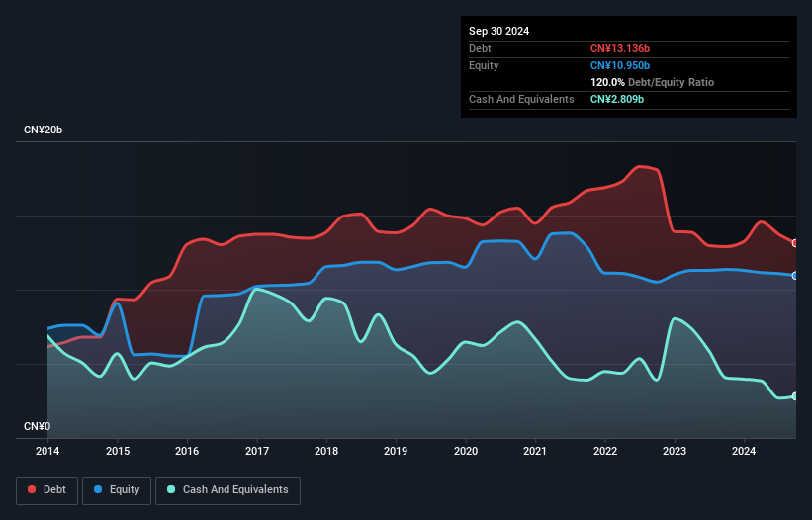Click the 2020 x-axis label

pos(466,451)
